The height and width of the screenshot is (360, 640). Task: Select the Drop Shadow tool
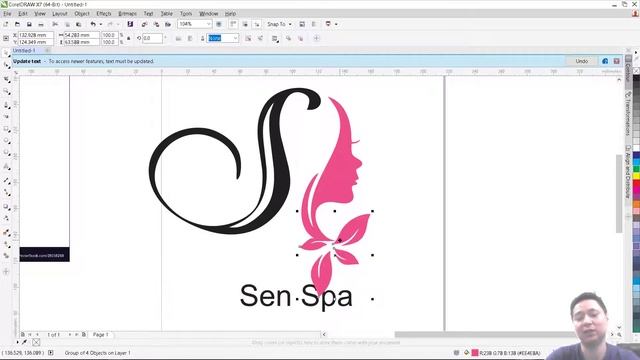point(6,207)
